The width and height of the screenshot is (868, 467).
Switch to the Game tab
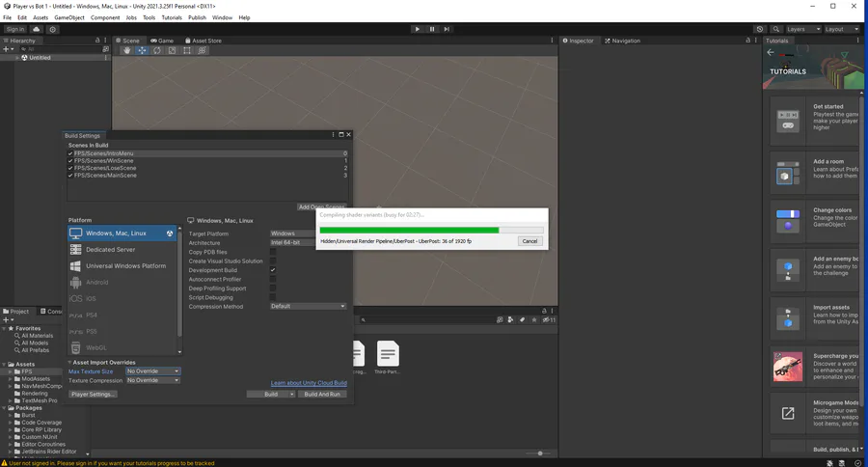(x=162, y=41)
